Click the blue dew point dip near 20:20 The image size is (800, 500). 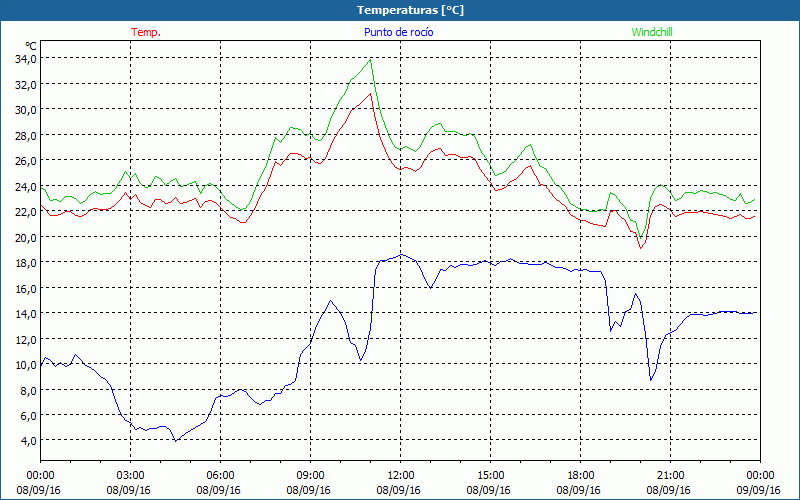coord(651,380)
